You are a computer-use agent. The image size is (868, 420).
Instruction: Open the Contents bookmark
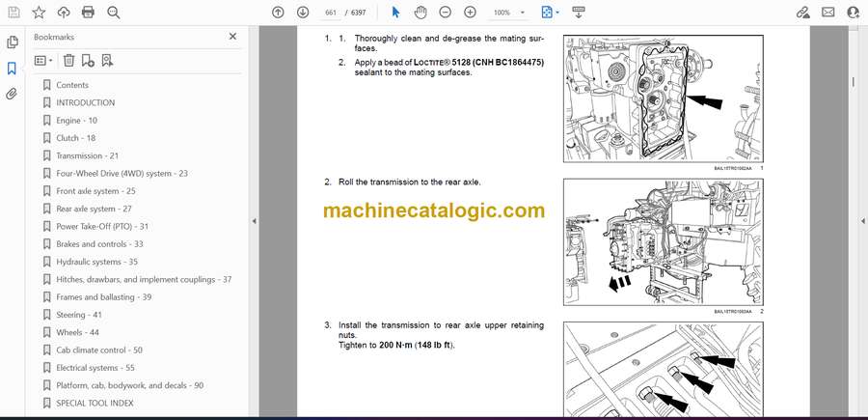pos(72,85)
